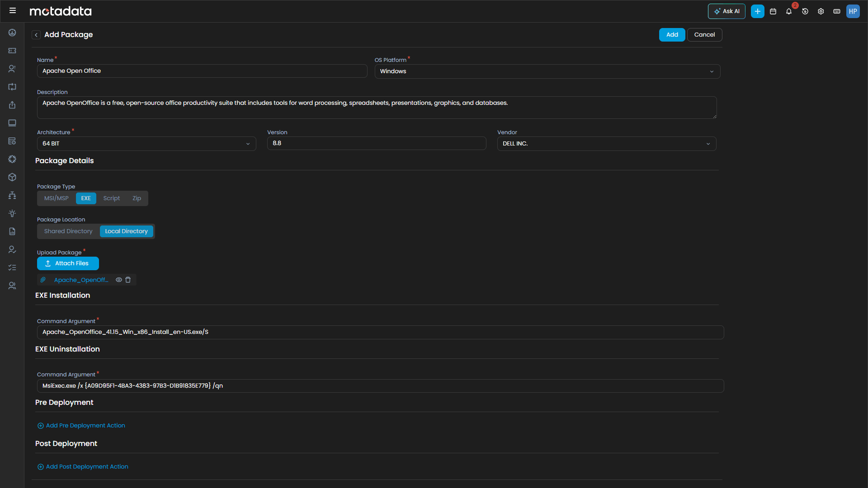View activity history from the top bar
The width and height of the screenshot is (868, 488).
pyautogui.click(x=805, y=11)
